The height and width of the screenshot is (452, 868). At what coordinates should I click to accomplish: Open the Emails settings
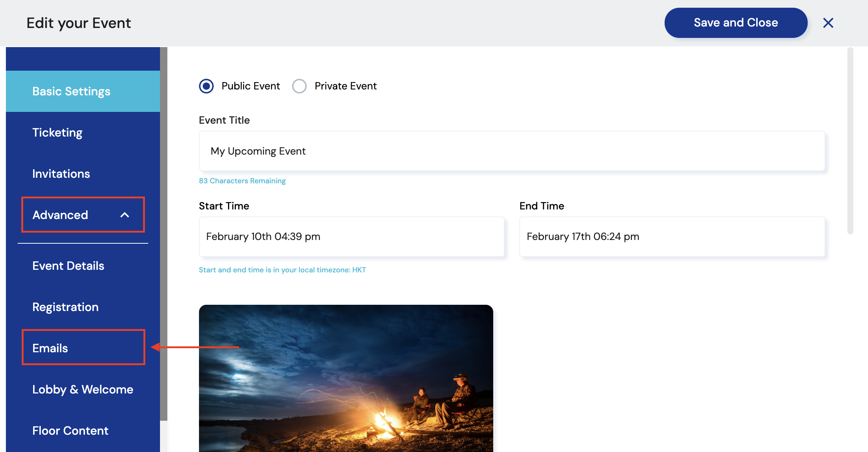[50, 348]
